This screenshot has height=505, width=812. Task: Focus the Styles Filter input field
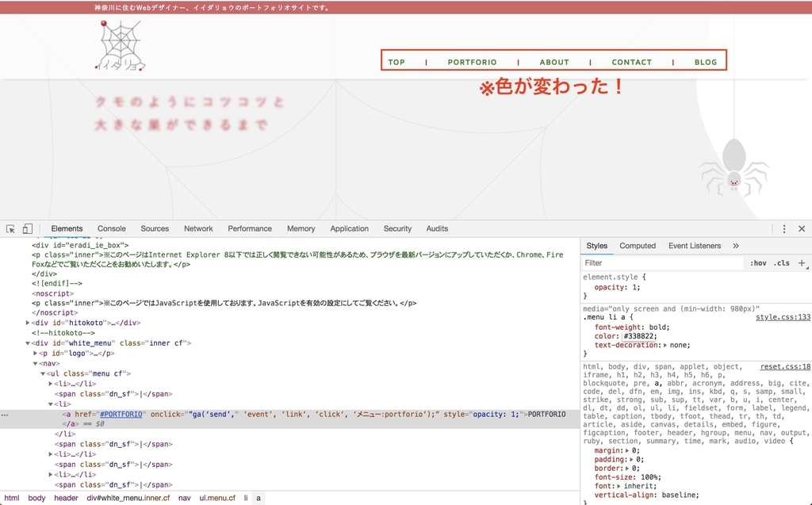coord(663,263)
